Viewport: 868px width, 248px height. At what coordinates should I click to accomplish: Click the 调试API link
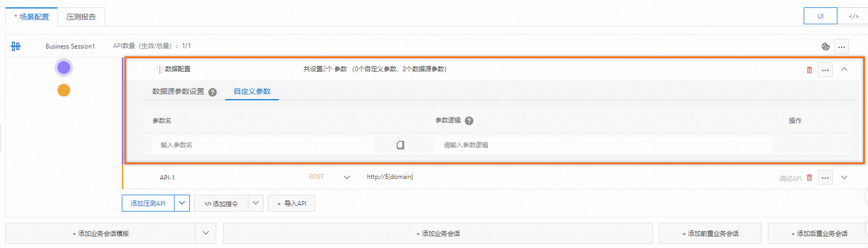(x=790, y=178)
